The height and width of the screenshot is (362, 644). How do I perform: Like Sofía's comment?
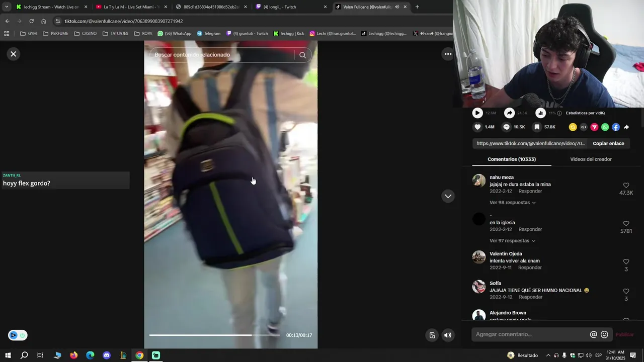626,292
